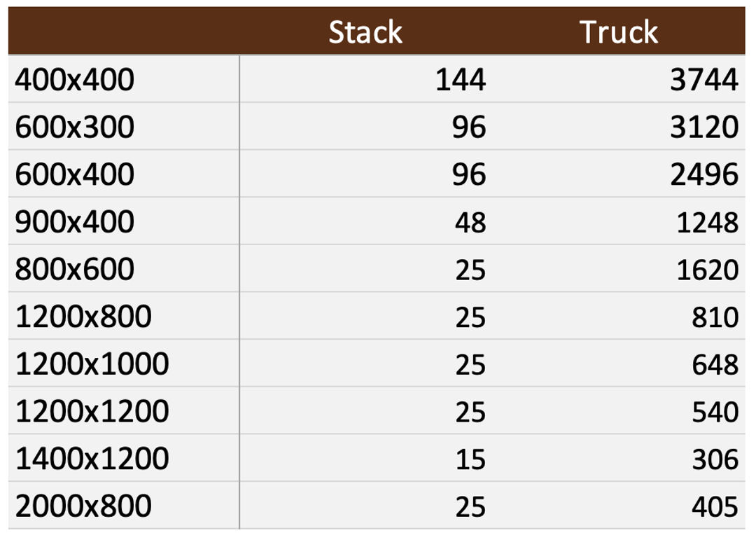Viewport: 756px width, 540px height.
Task: Click the Stack value 48
Action: click(x=470, y=222)
